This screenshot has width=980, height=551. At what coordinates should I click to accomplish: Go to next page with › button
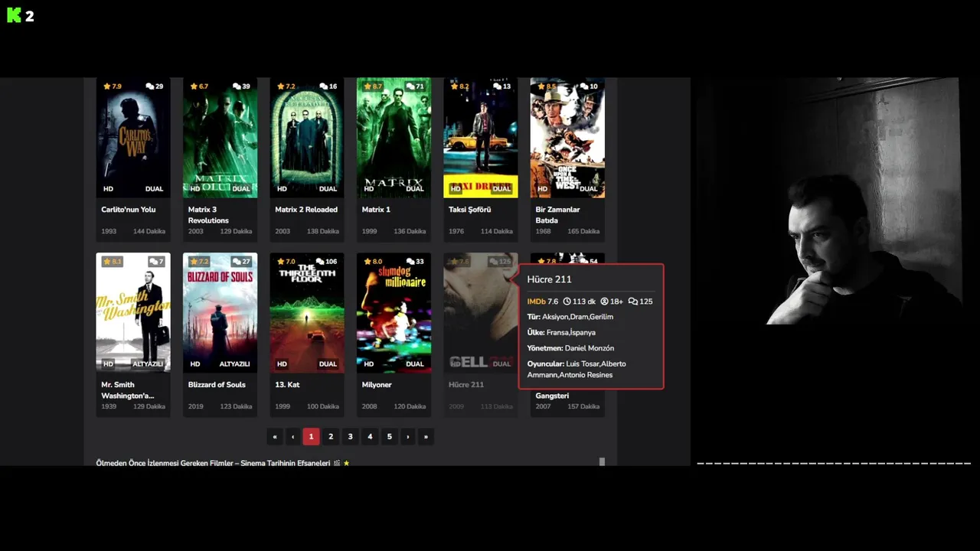pyautogui.click(x=407, y=436)
